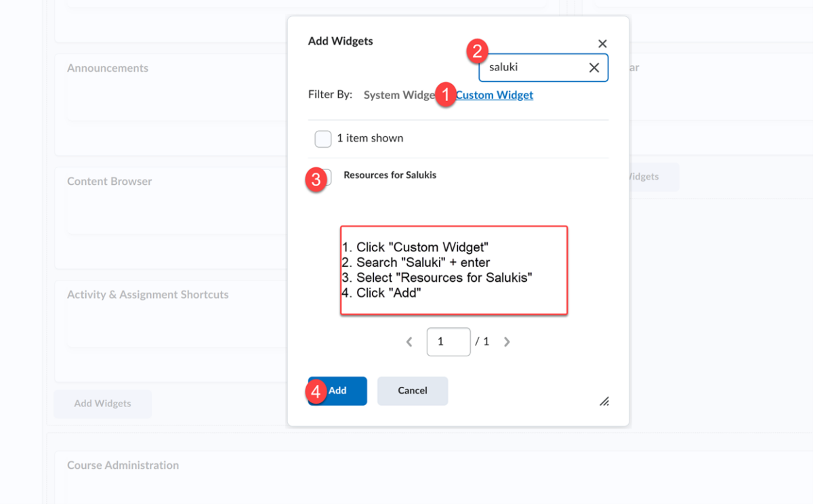Open the Announcements widget heading

pyautogui.click(x=107, y=68)
